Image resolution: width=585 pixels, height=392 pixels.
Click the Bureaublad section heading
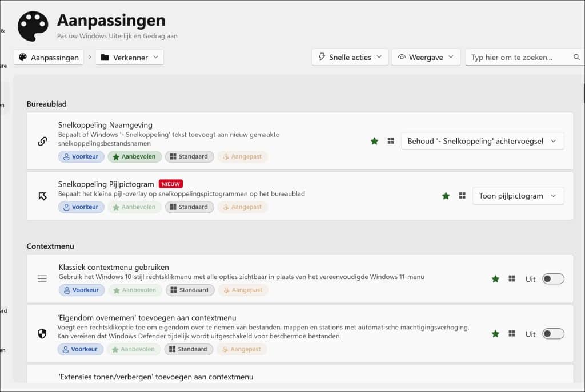47,104
